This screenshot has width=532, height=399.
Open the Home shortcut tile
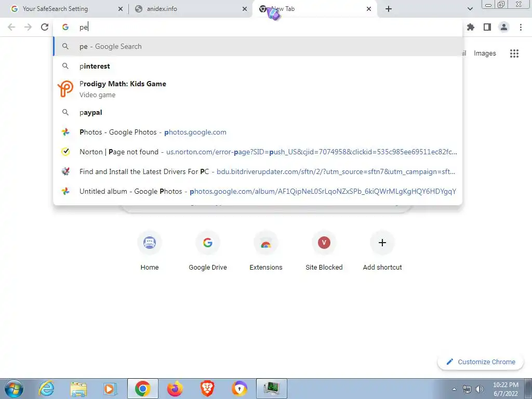point(150,251)
